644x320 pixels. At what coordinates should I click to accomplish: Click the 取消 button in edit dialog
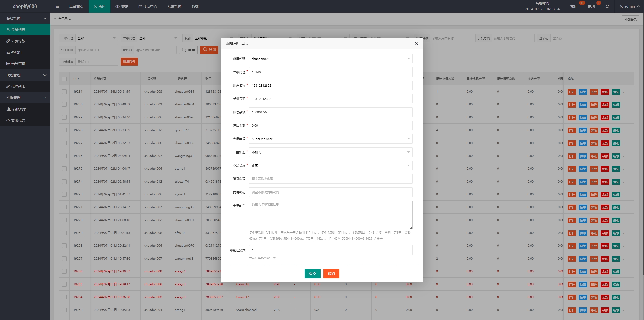pos(332,273)
